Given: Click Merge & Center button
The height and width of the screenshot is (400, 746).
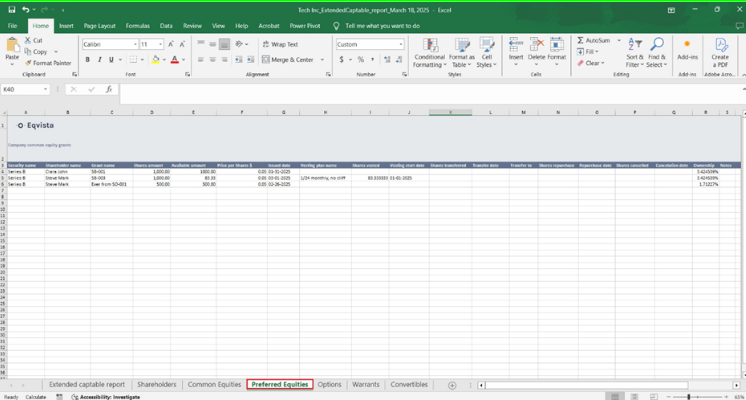Looking at the screenshot, I should point(288,59).
